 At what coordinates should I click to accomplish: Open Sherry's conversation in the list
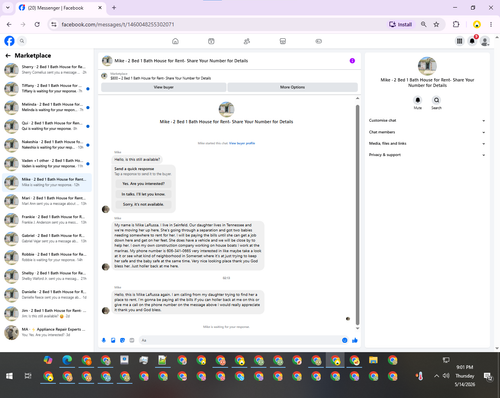[x=47, y=70]
